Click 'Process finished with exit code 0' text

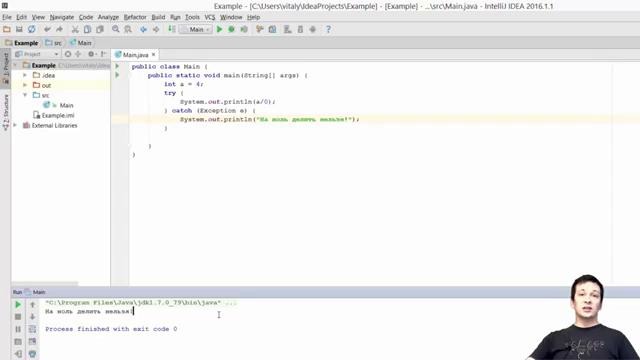111,329
